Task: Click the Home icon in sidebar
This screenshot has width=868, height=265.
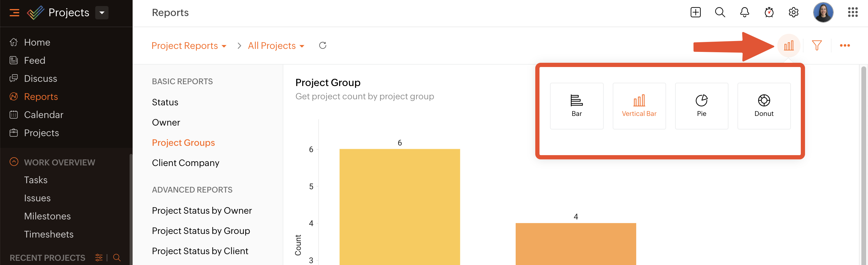Action: 14,42
